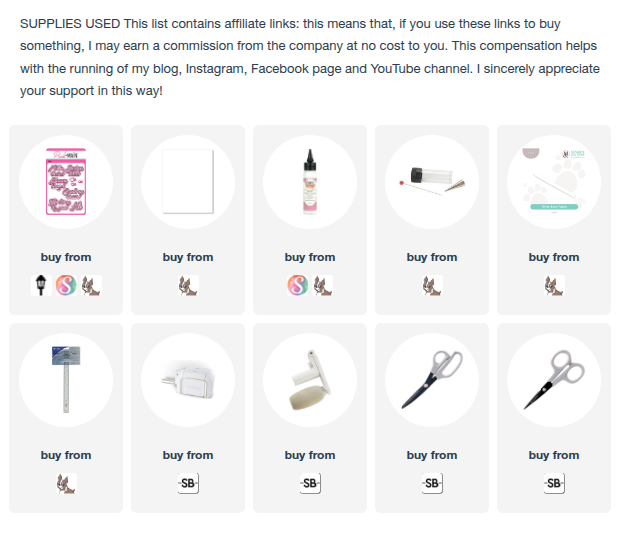Click the SB store icon under the large scissors

(432, 484)
